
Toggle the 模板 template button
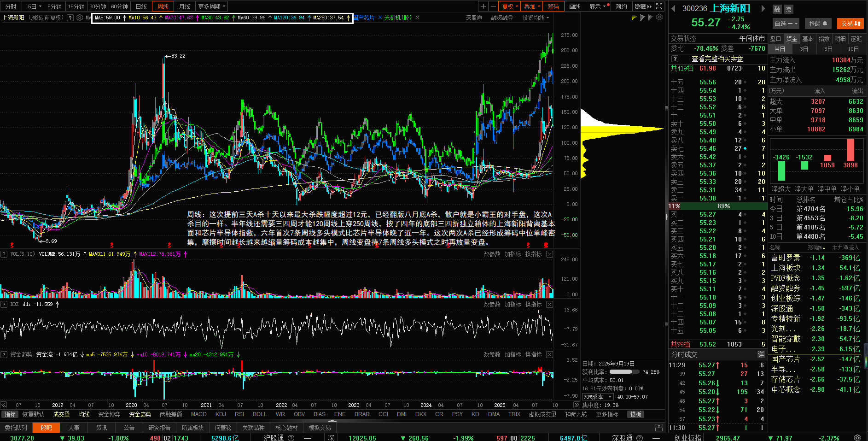[636, 414]
